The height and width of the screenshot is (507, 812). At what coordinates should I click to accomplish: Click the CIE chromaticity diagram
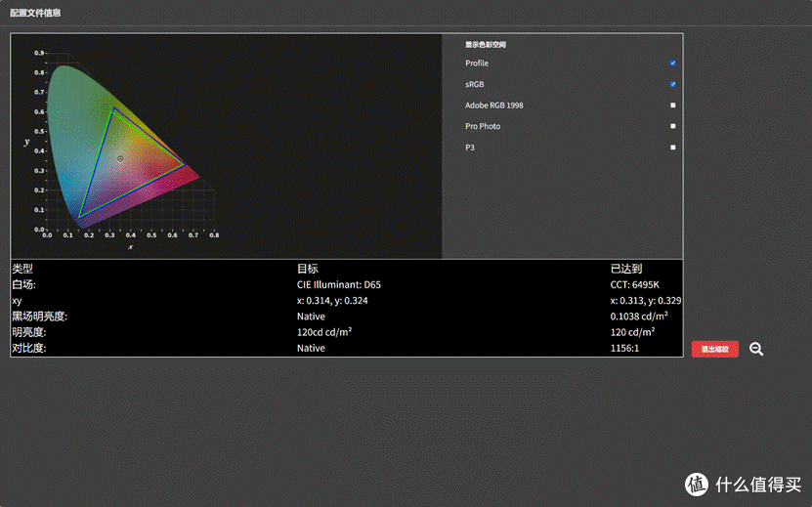point(123,148)
